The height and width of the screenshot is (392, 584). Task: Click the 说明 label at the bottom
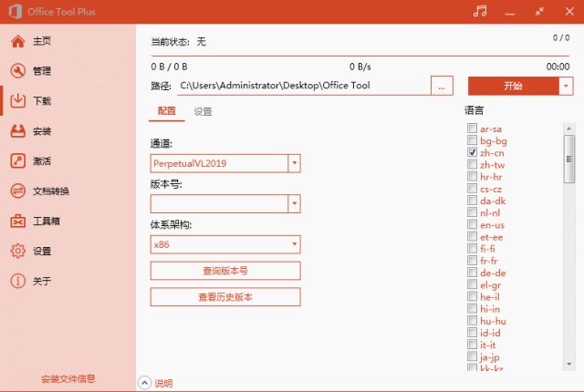click(163, 383)
